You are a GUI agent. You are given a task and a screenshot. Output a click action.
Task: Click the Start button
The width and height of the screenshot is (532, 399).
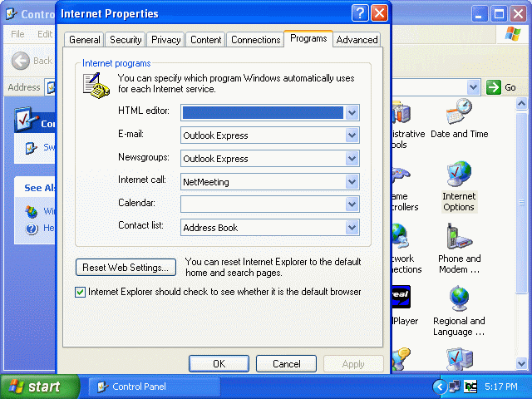click(39, 387)
